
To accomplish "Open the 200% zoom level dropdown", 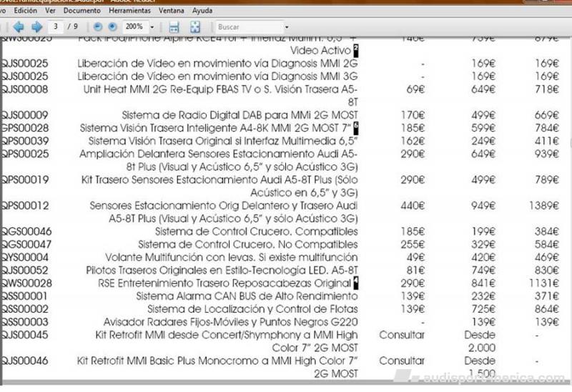I will 152,27.
